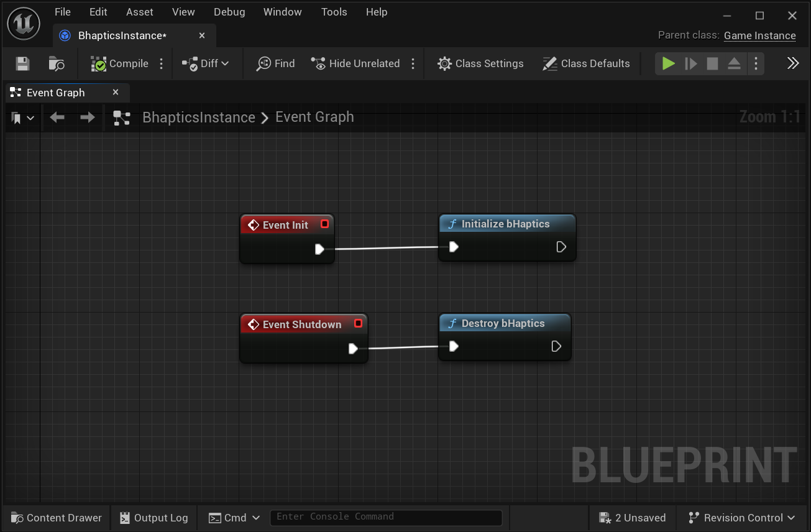Open the Output Log
811x532 pixels.
coord(153,518)
